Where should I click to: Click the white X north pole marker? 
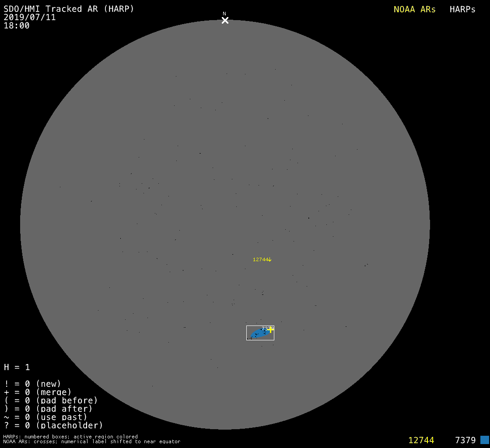pos(225,20)
